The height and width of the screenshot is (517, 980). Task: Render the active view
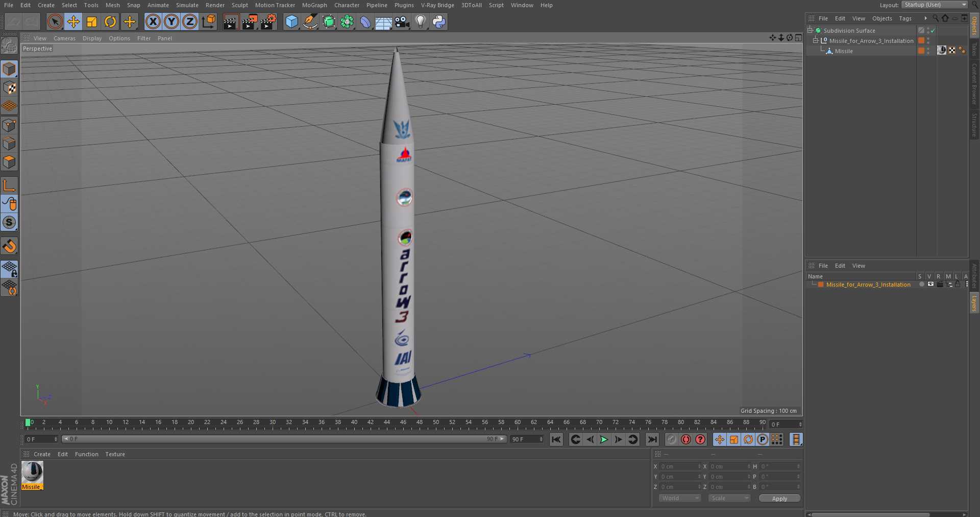[231, 21]
